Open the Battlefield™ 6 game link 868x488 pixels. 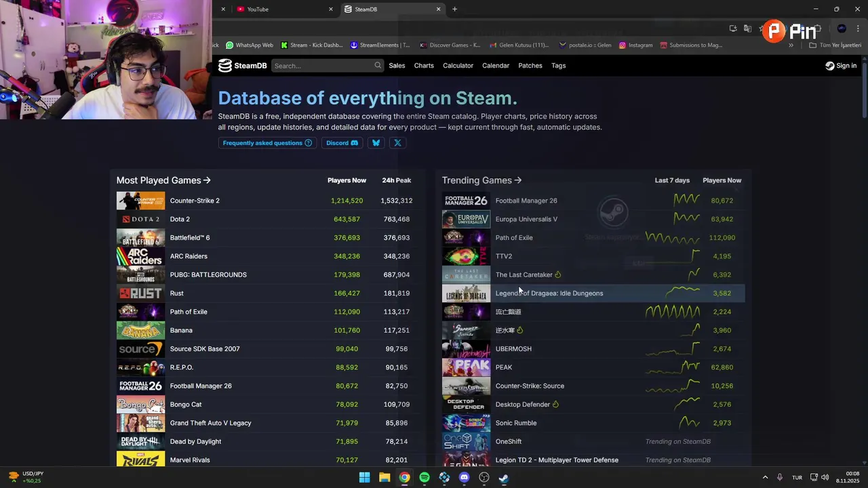tap(190, 238)
